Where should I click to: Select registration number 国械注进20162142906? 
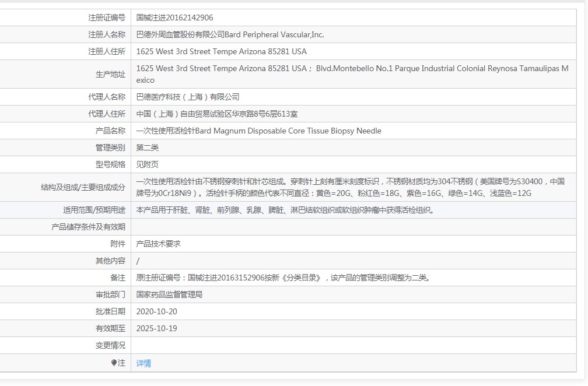pyautogui.click(x=174, y=17)
